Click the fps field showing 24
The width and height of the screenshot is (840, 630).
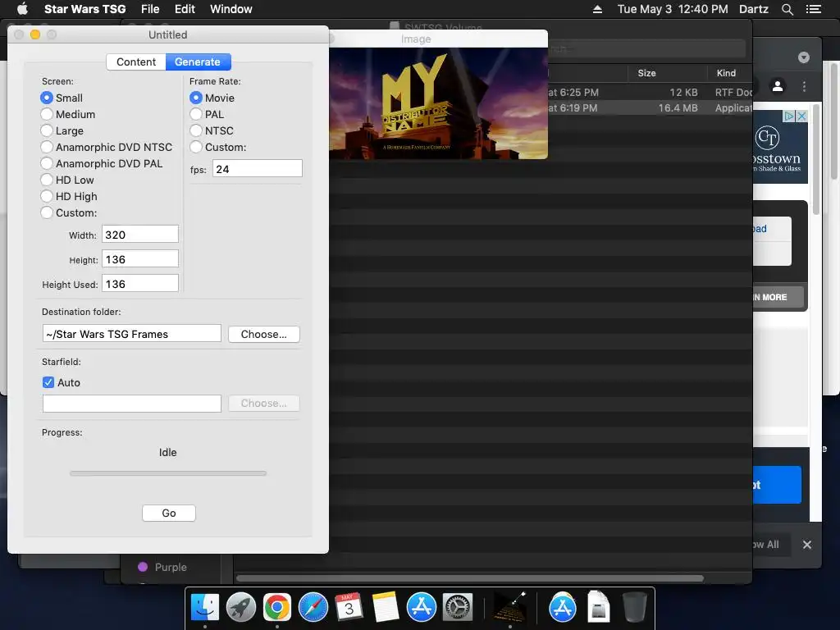(x=257, y=169)
